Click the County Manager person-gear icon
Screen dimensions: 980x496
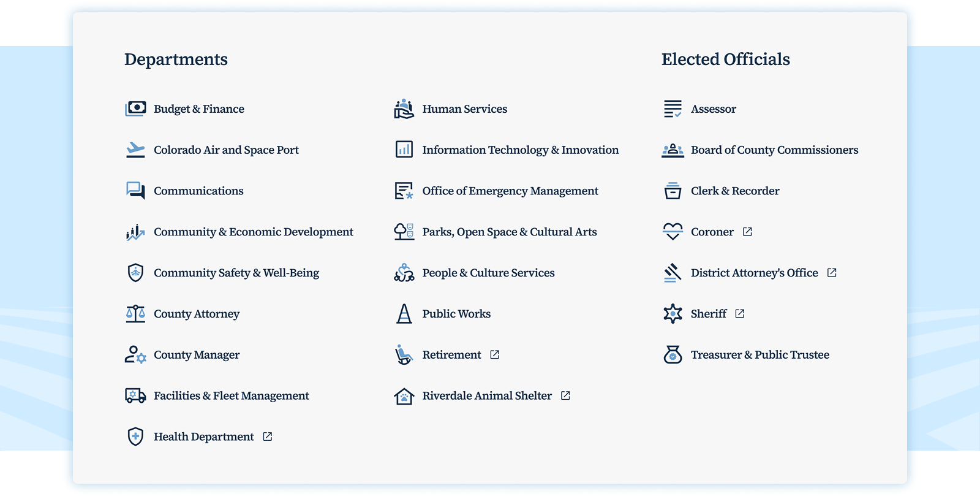[135, 355]
